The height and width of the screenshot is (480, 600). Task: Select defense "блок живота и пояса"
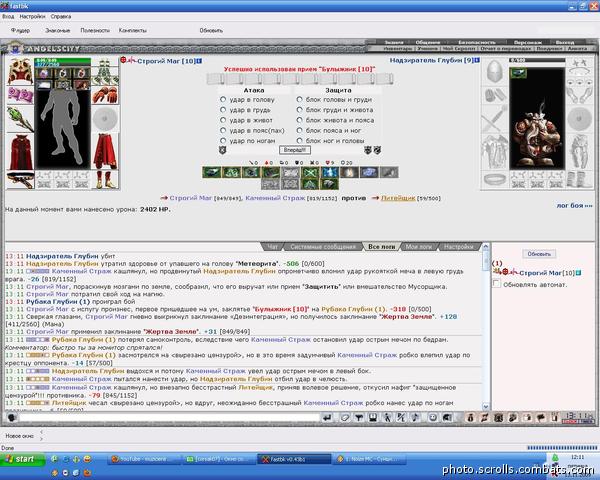(300, 120)
